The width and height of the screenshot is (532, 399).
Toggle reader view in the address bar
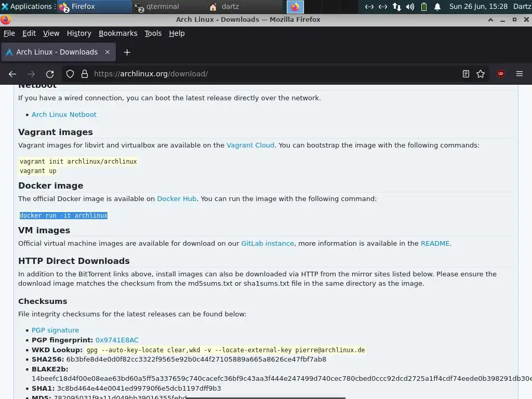(x=466, y=74)
